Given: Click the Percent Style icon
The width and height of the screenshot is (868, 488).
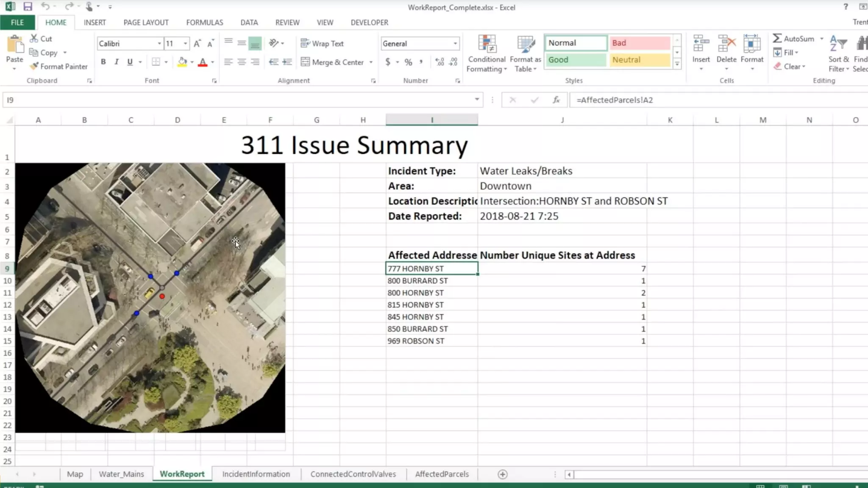Looking at the screenshot, I should tap(408, 62).
